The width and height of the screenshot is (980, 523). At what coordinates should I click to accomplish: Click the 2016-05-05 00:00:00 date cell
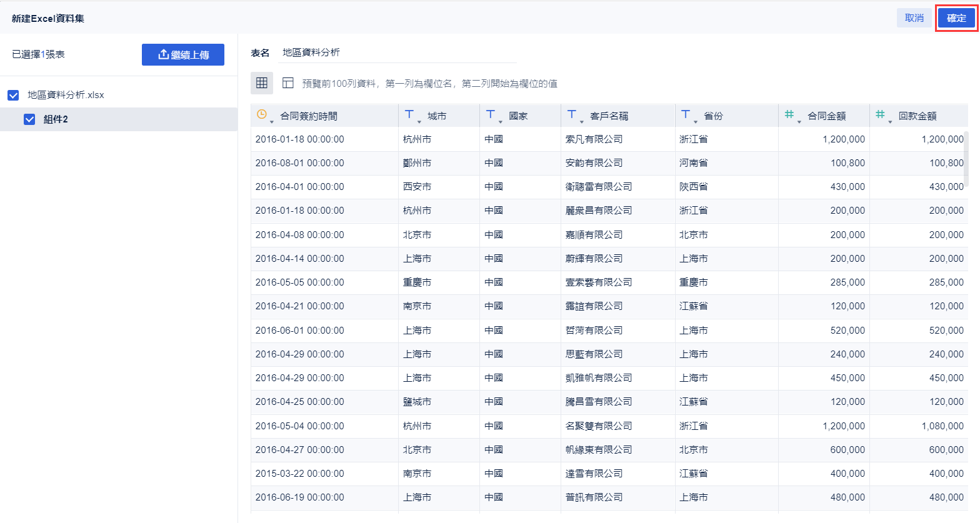(x=324, y=282)
